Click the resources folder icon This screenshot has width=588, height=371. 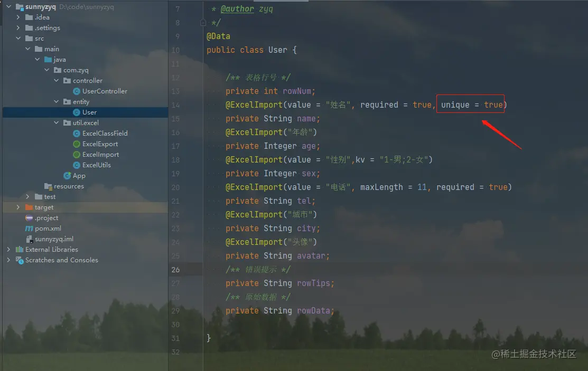click(x=48, y=186)
